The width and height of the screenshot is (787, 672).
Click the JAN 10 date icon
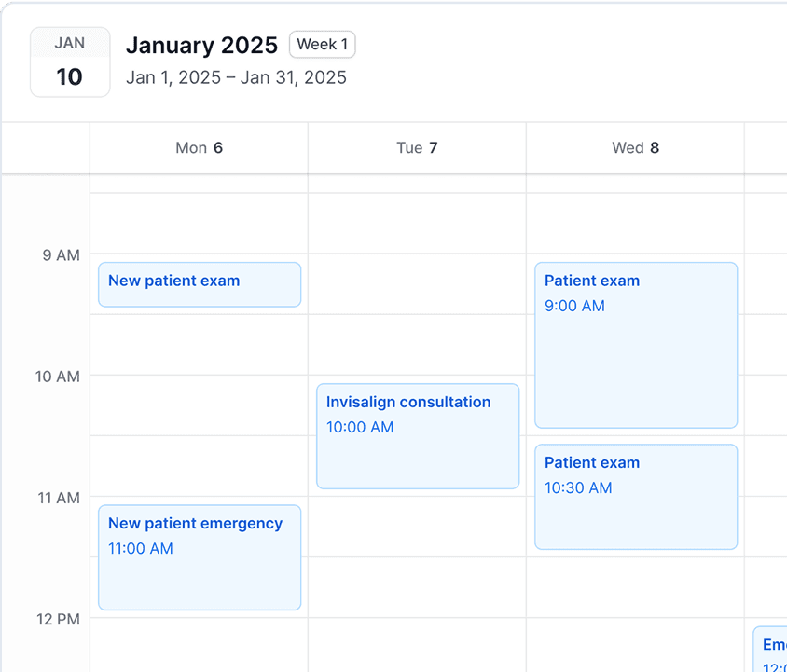pos(70,62)
